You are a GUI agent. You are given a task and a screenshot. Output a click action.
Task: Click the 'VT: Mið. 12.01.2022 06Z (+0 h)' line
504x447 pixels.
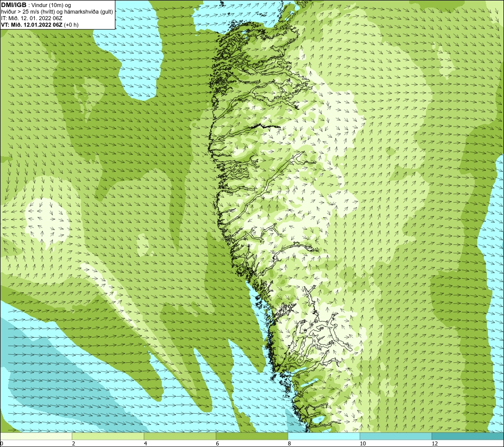[39, 25]
